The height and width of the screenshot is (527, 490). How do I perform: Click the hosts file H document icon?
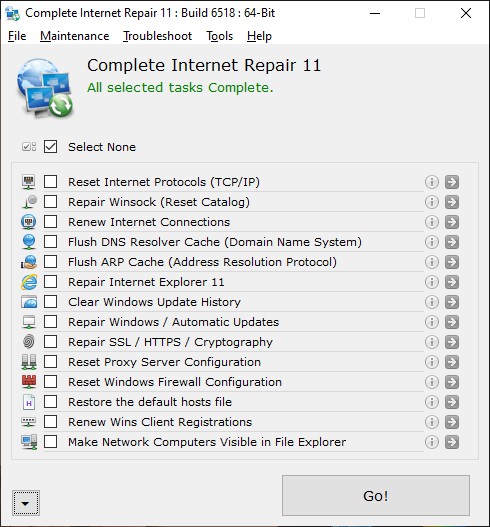click(x=29, y=402)
